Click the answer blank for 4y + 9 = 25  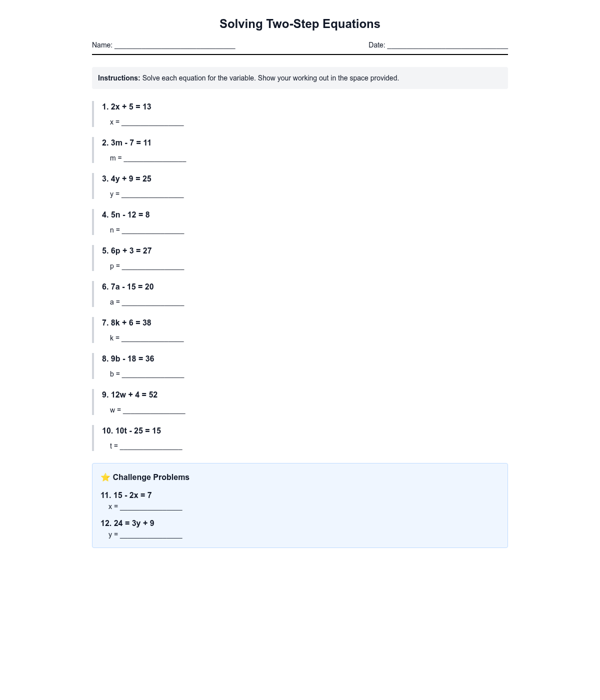point(152,194)
